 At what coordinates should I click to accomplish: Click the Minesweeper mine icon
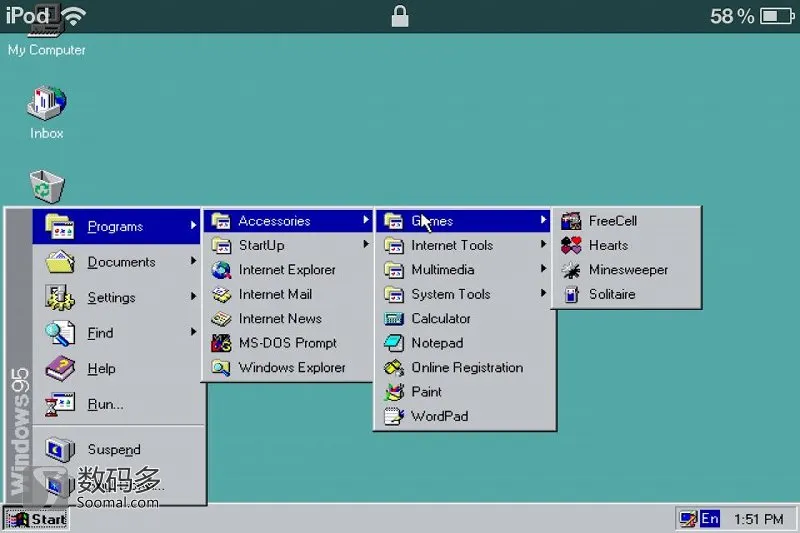pyautogui.click(x=571, y=270)
